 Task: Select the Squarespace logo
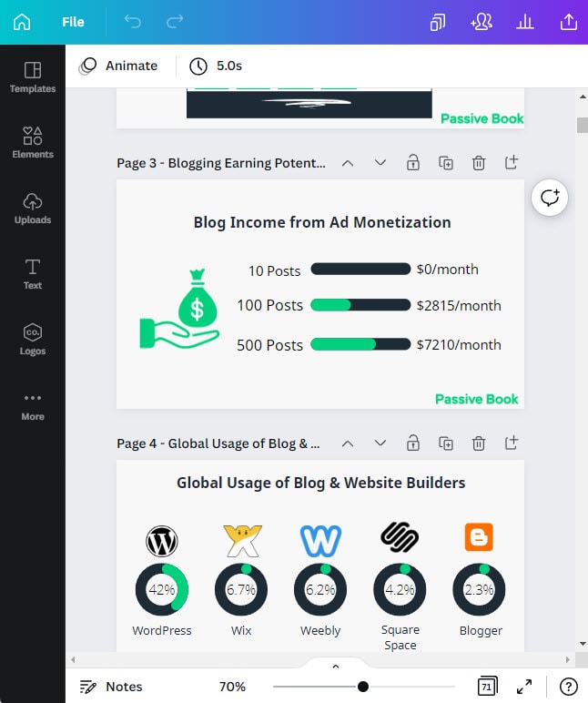point(400,537)
